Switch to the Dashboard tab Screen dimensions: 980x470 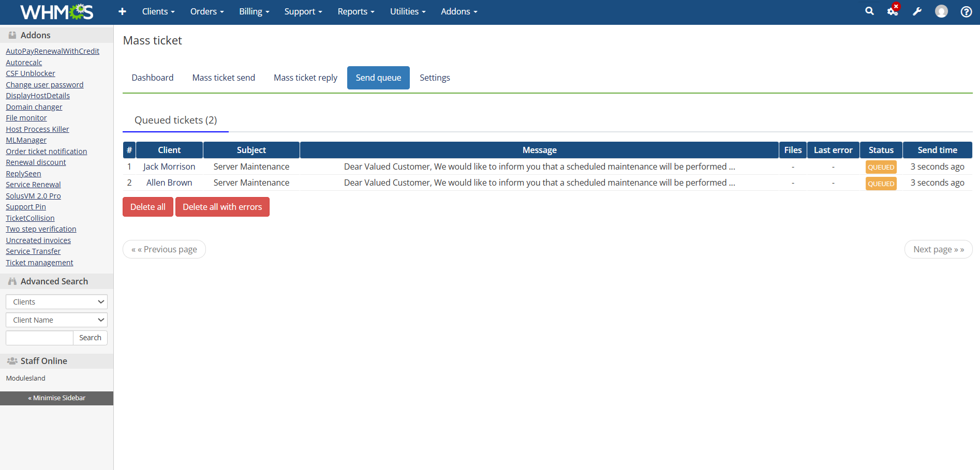pos(153,78)
